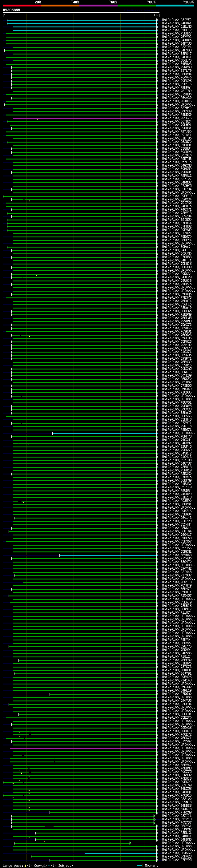Click the green ~80% identity legend segment
197x868 pixels.
pos(137,6)
